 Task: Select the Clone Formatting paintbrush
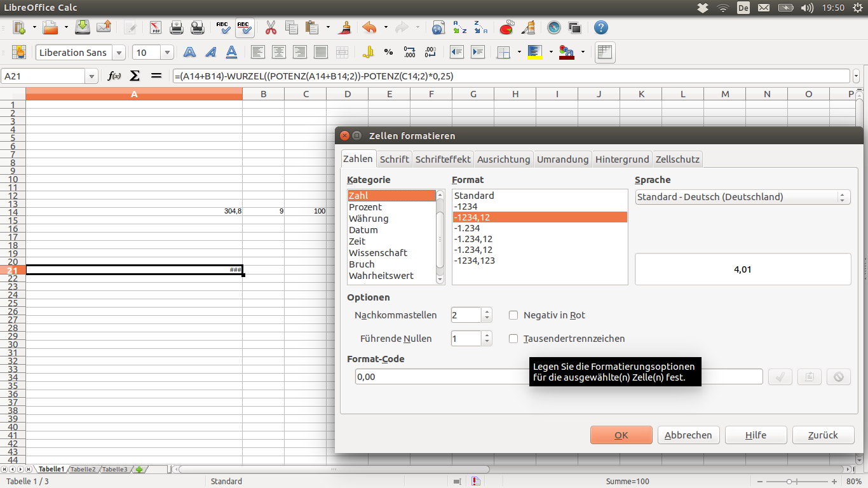[346, 28]
